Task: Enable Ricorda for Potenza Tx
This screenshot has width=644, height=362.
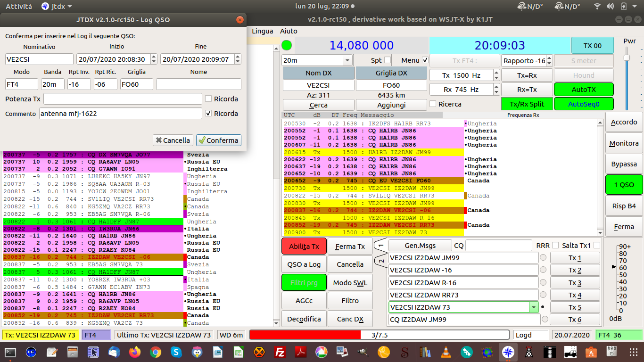Action: click(208, 99)
